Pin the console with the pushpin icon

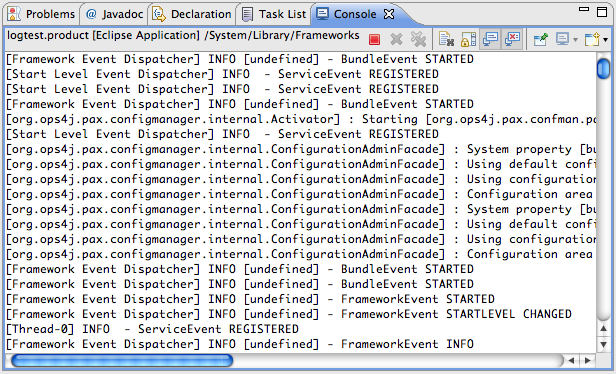pos(541,39)
